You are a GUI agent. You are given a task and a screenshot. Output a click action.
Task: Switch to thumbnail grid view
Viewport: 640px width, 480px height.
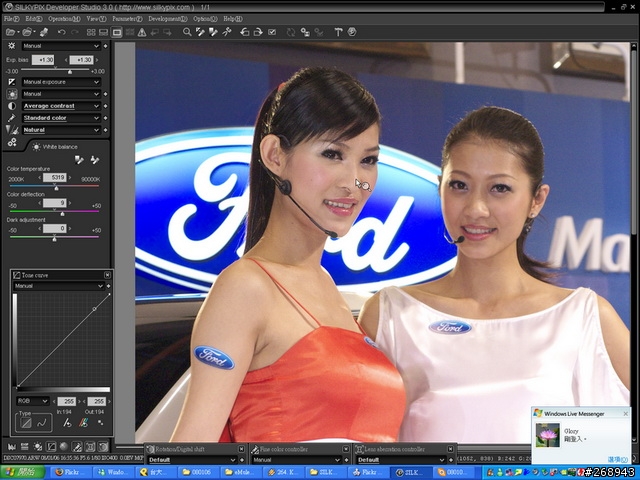91,32
